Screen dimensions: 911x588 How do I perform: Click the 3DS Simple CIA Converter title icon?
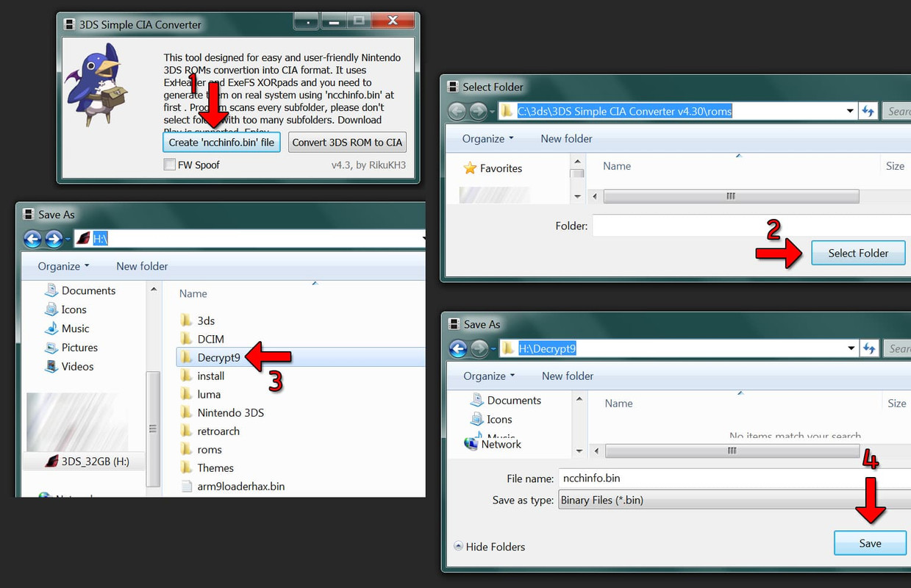pyautogui.click(x=68, y=24)
